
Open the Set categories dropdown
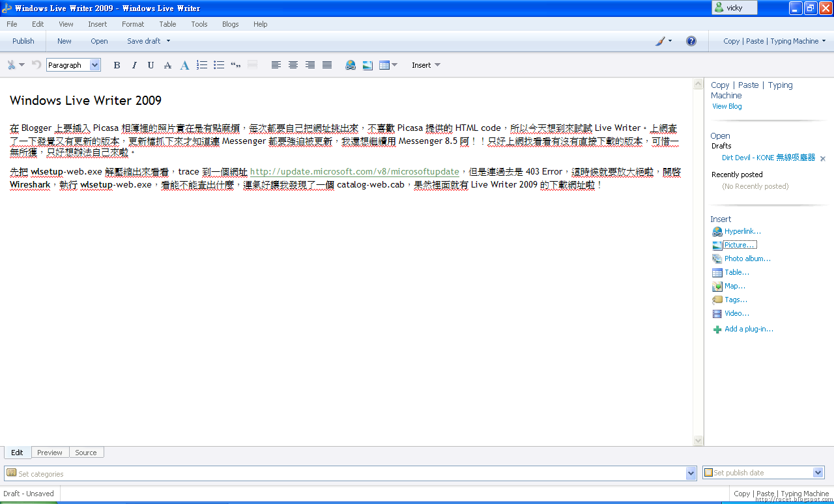tap(691, 473)
